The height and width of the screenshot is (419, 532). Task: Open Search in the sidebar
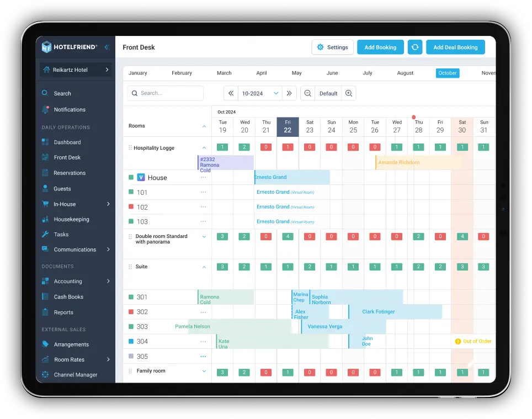coord(62,93)
